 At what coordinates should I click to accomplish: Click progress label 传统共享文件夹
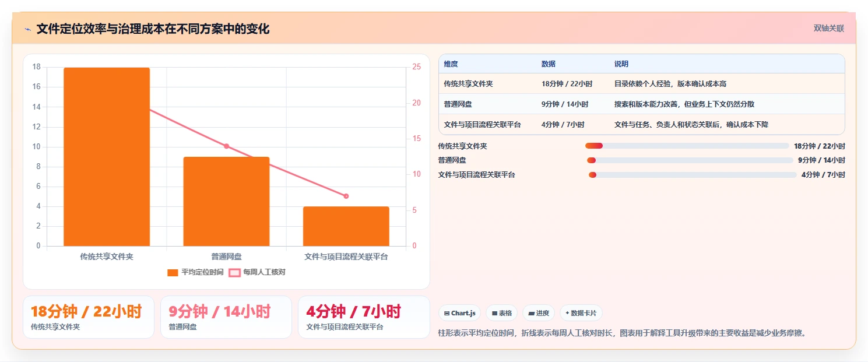(x=462, y=146)
